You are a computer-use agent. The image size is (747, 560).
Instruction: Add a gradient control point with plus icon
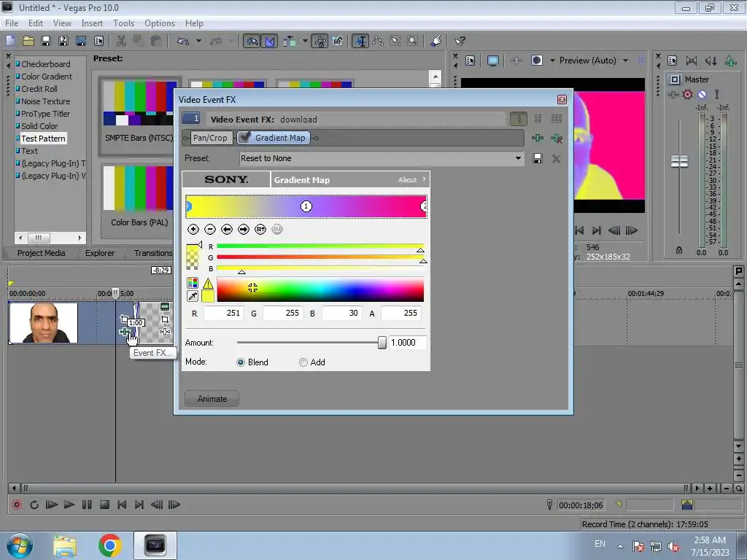pos(193,230)
